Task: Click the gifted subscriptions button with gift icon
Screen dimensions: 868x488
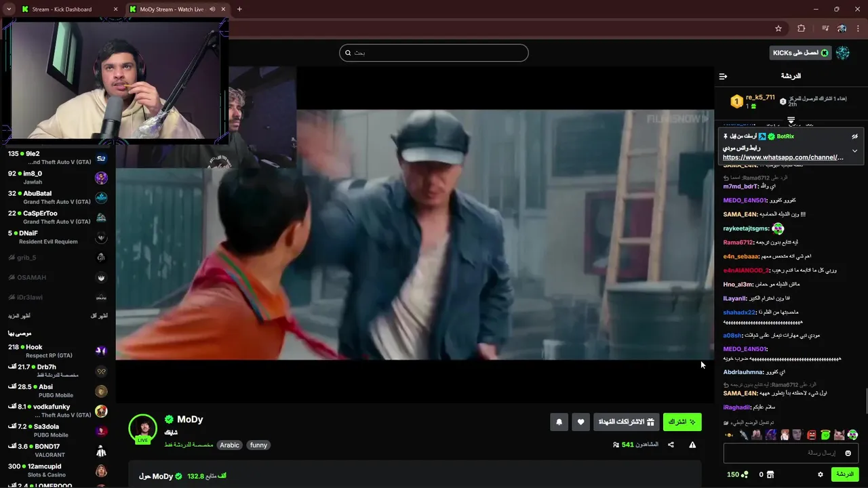Action: point(626,422)
